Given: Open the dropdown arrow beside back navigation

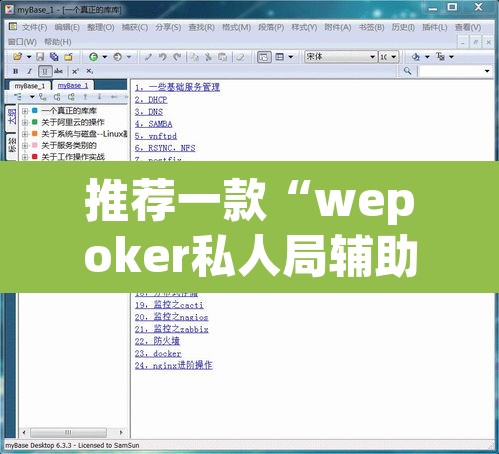Looking at the screenshot, I should click(x=104, y=57).
